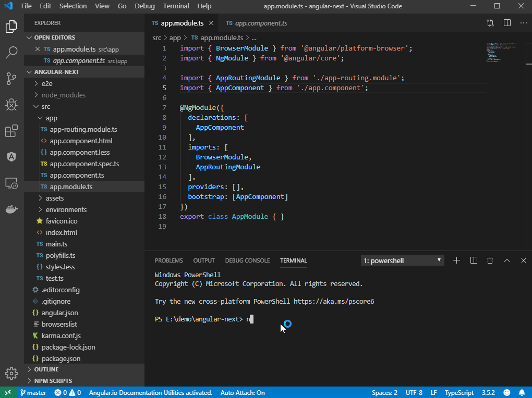Expand the NPM Scripts section
Viewport: 532px width, 398px height.
[x=84, y=381]
